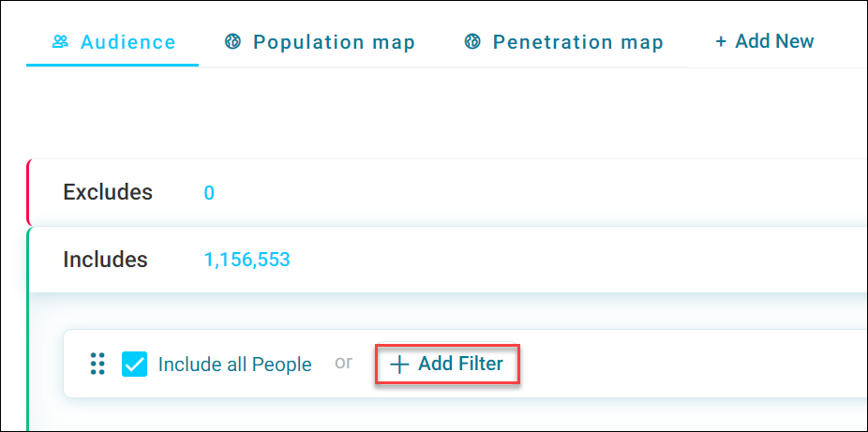Screen dimensions: 868x432
Task: Click the Audience people icon
Action: click(60, 41)
